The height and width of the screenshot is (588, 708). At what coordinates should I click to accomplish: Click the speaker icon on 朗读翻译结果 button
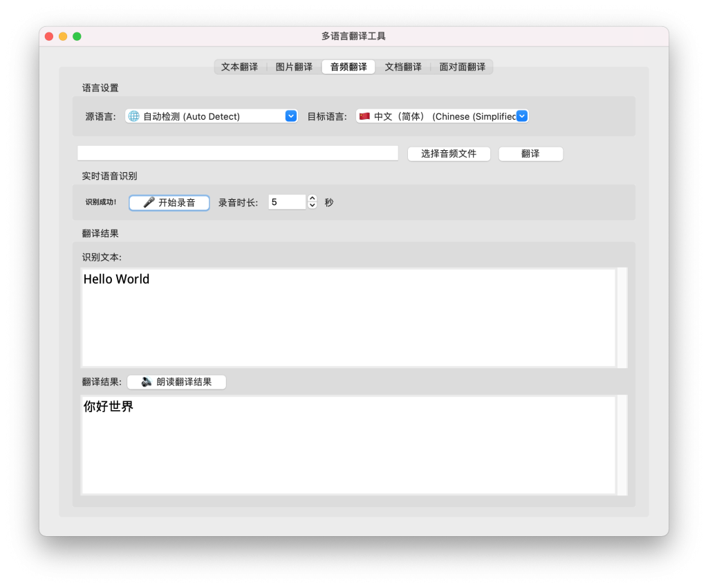[x=147, y=382]
